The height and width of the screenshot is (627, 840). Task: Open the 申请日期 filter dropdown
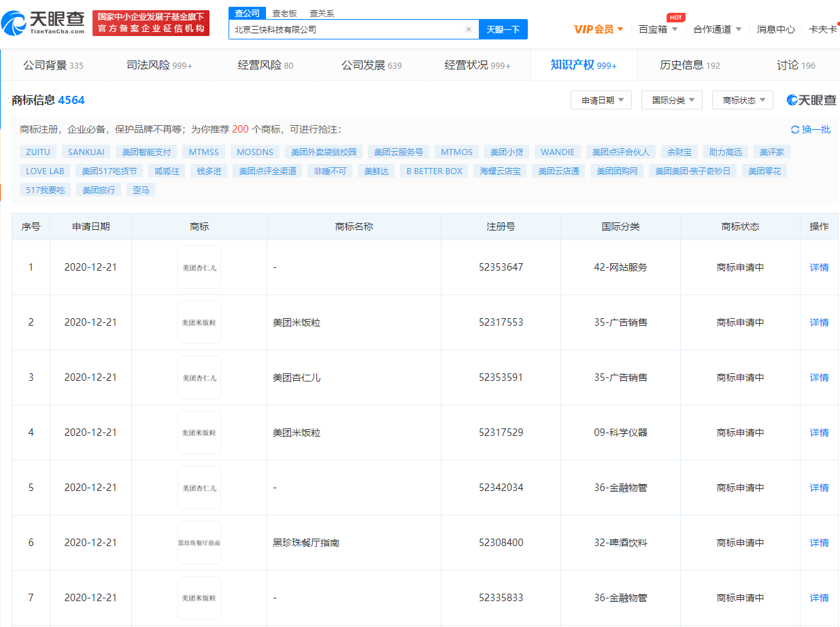601,100
